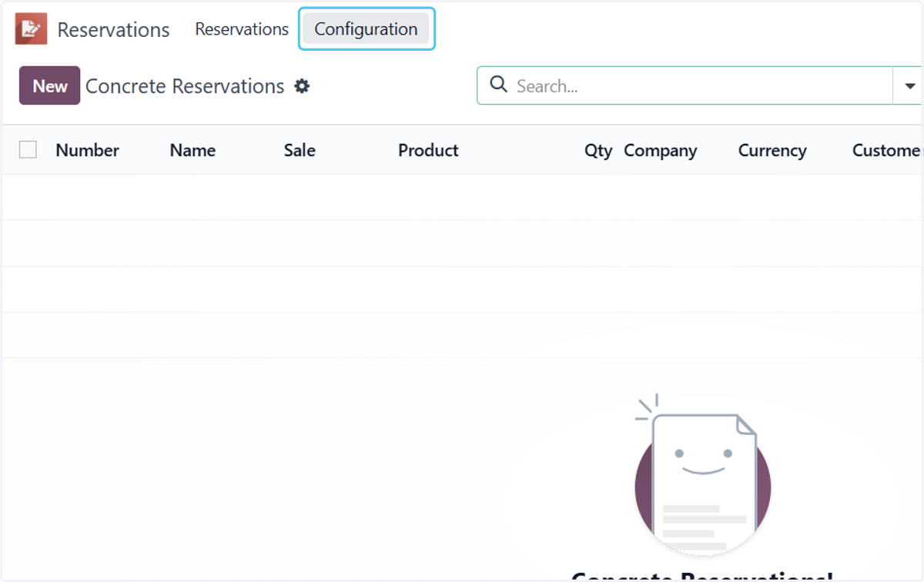Sort by the Product column header
Viewport: 924px width, 582px height.
428,150
